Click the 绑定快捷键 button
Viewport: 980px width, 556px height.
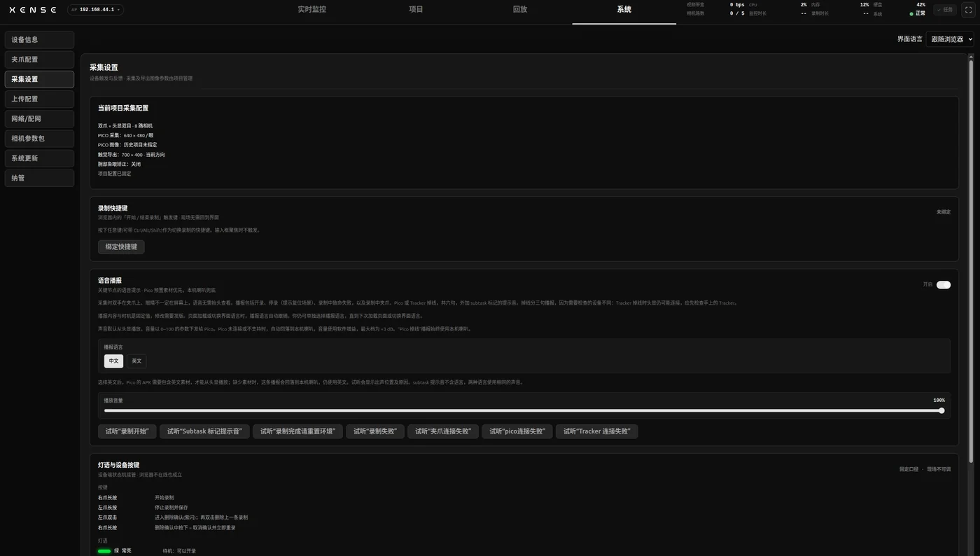coord(121,246)
